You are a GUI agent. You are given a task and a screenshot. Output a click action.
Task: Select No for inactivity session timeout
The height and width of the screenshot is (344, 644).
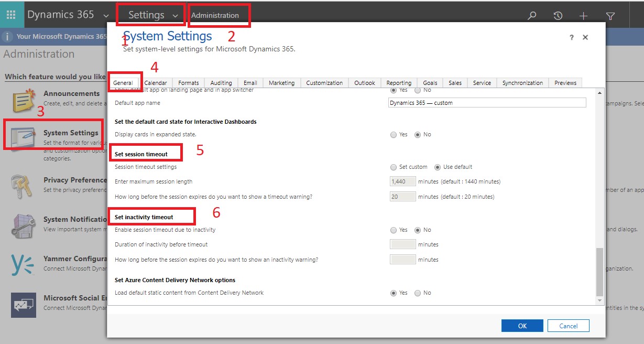[x=418, y=230]
